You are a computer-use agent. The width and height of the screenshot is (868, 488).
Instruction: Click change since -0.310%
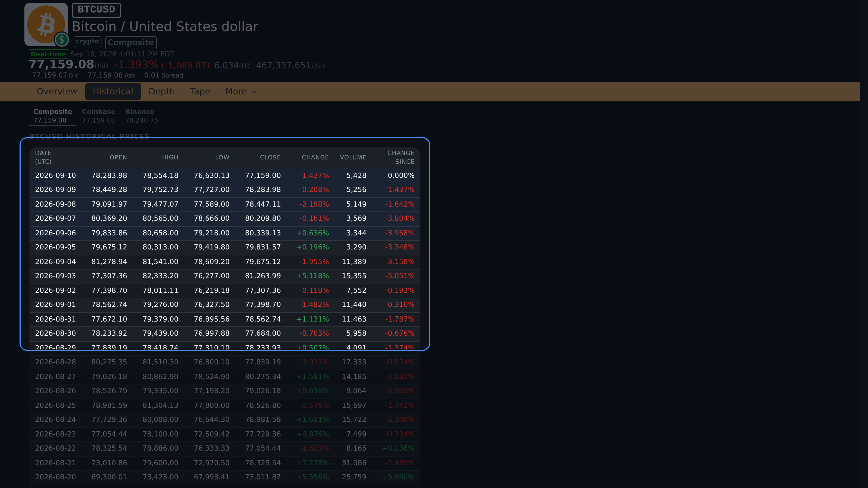pyautogui.click(x=400, y=304)
